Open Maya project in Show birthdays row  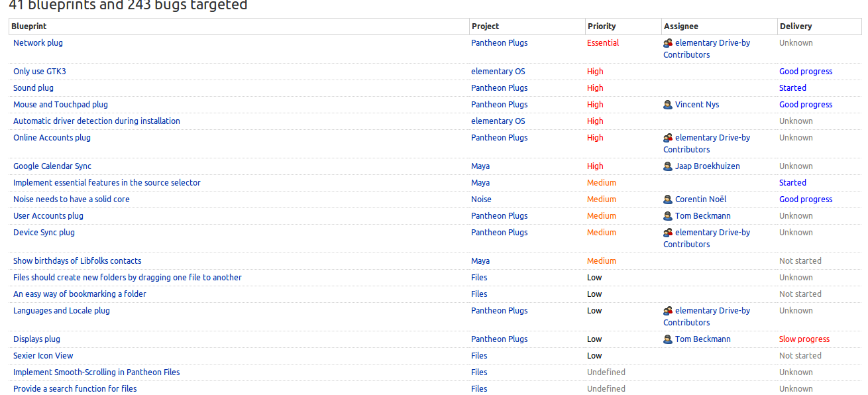pyautogui.click(x=480, y=261)
